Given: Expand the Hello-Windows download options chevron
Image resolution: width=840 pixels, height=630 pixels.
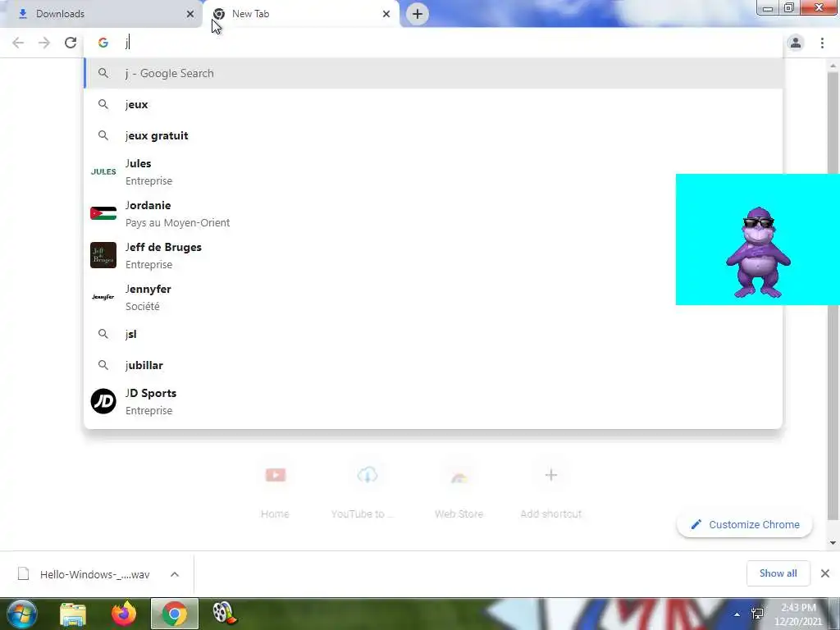Looking at the screenshot, I should [x=175, y=574].
